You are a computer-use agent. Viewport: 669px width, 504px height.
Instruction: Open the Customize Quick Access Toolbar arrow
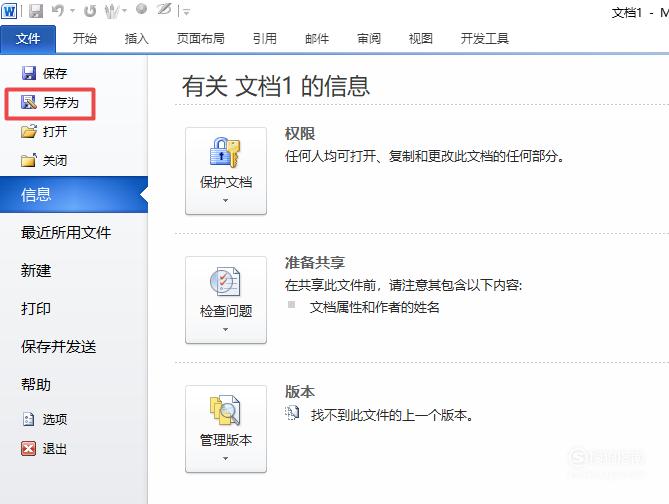point(186,12)
